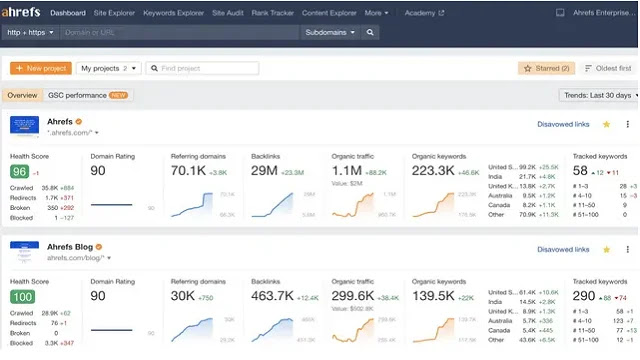Click the Domain or URL input field
The height and width of the screenshot is (360, 640).
[x=180, y=32]
